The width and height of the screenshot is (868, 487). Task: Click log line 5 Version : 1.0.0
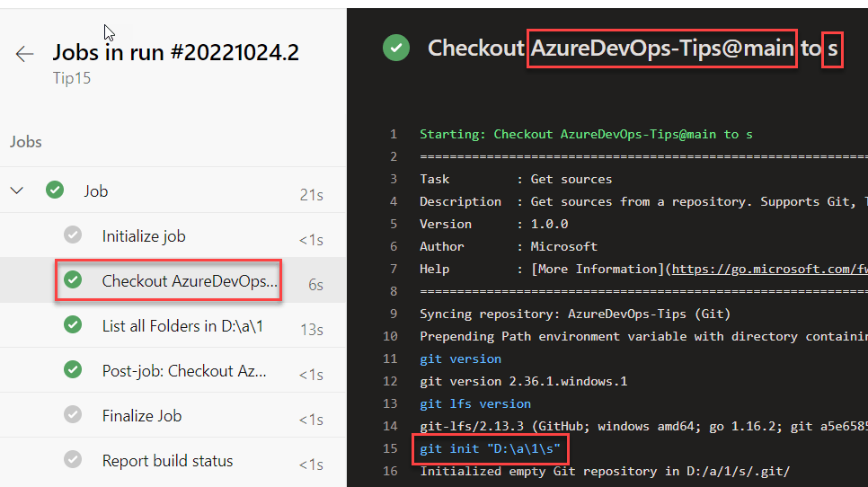click(x=494, y=224)
